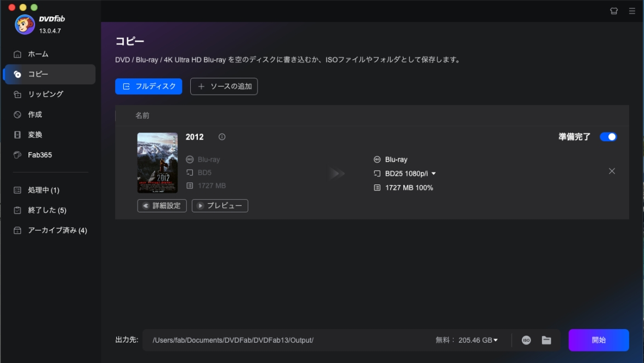The image size is (644, 363).
Task: Open 詳細設定 advanced settings
Action: tap(162, 205)
